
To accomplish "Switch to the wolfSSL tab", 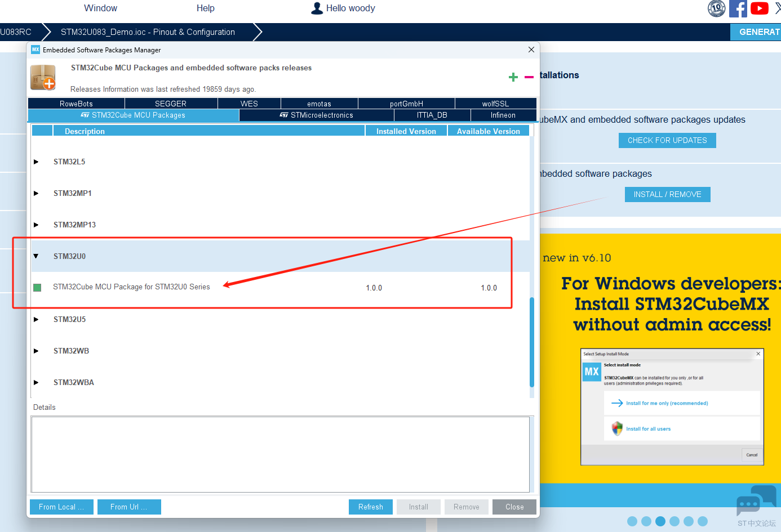I will [495, 104].
